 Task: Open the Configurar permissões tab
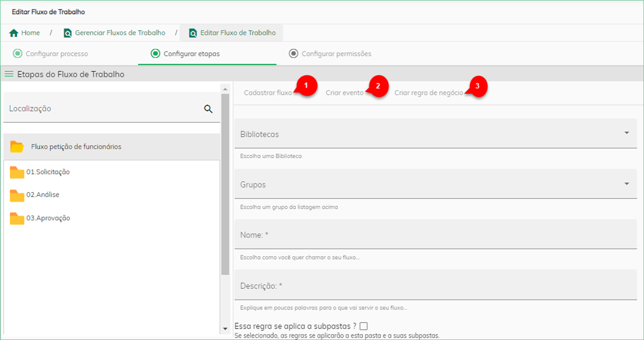tap(345, 53)
